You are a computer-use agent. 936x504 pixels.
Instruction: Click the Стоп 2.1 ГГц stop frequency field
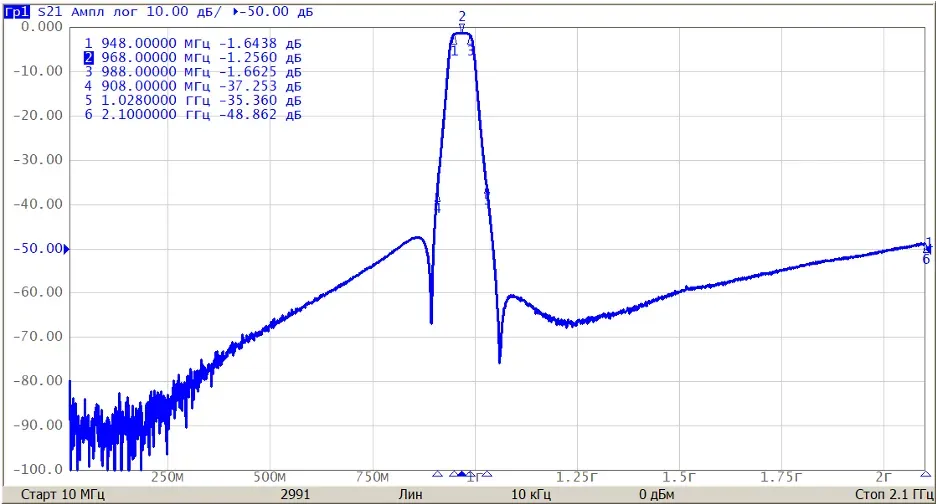(894, 494)
